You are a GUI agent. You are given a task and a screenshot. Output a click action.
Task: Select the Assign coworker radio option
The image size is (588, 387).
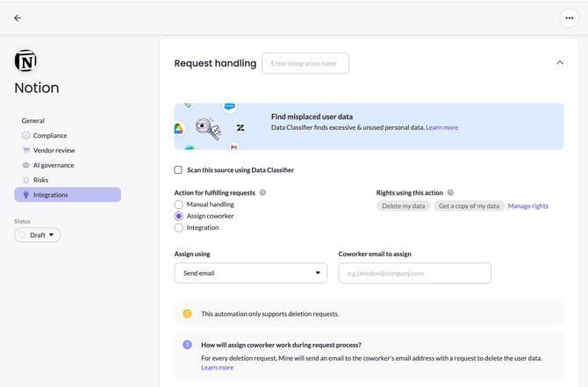(179, 216)
